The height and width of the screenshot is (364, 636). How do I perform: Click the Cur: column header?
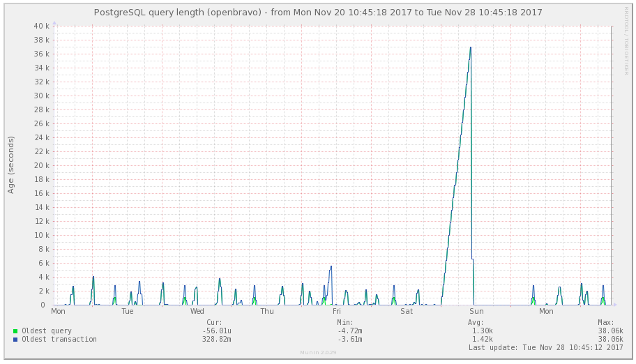[x=215, y=322]
